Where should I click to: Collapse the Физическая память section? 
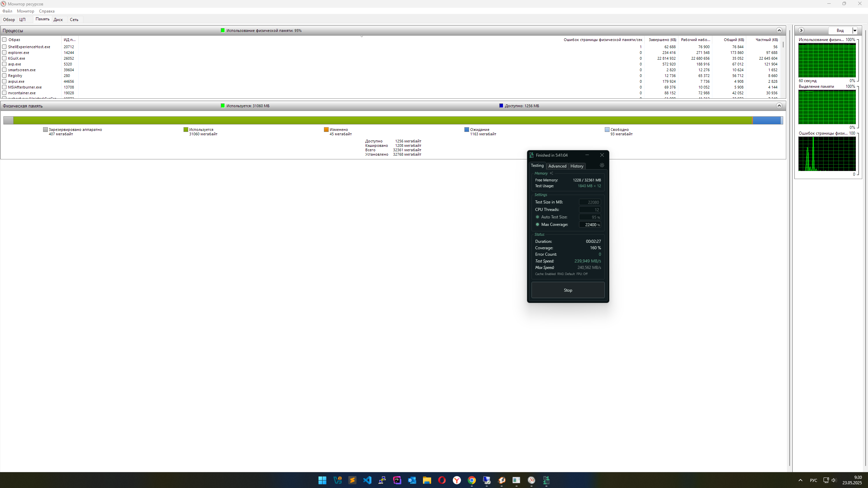click(779, 106)
